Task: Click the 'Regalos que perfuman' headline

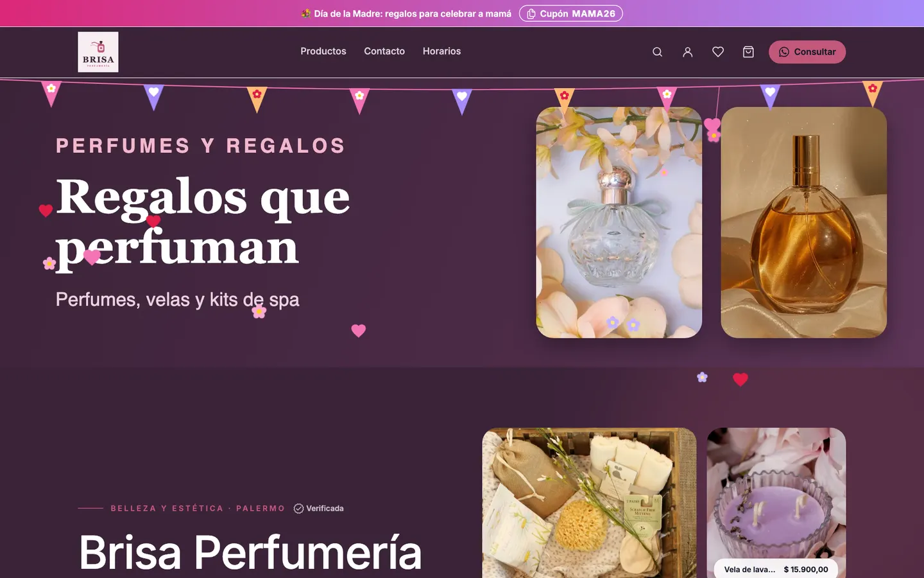Action: [x=203, y=222]
